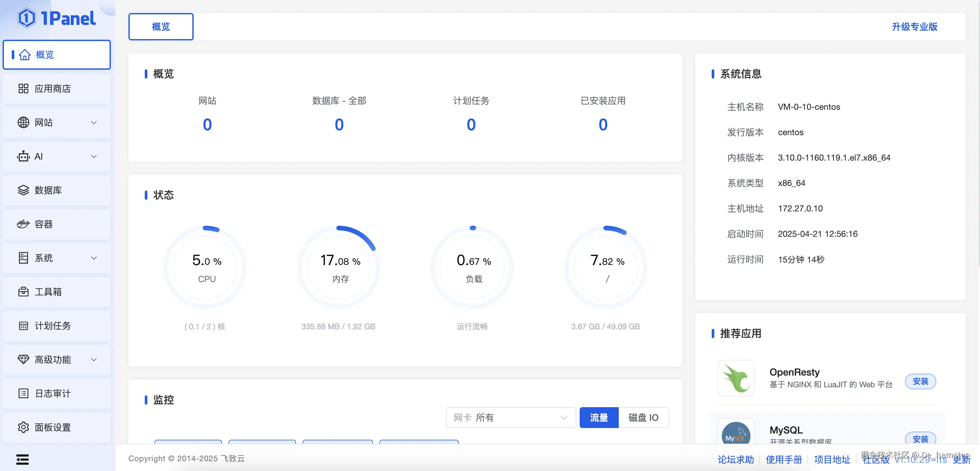Expand the 网站 (Website) sidebar submenu
The height and width of the screenshot is (471, 980).
94,122
